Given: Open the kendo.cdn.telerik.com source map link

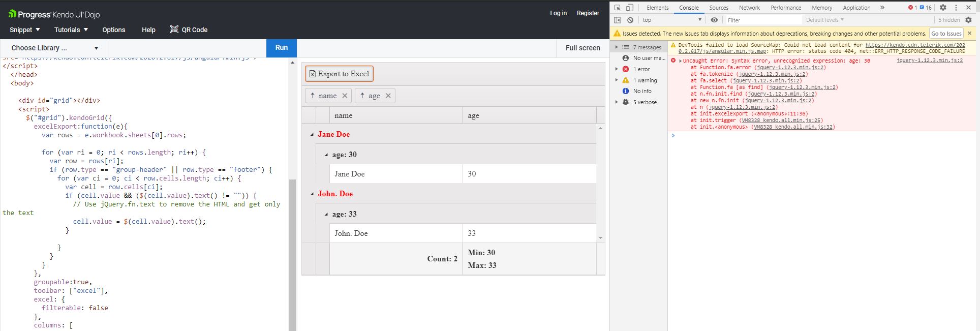Looking at the screenshot, I should coord(821,48).
